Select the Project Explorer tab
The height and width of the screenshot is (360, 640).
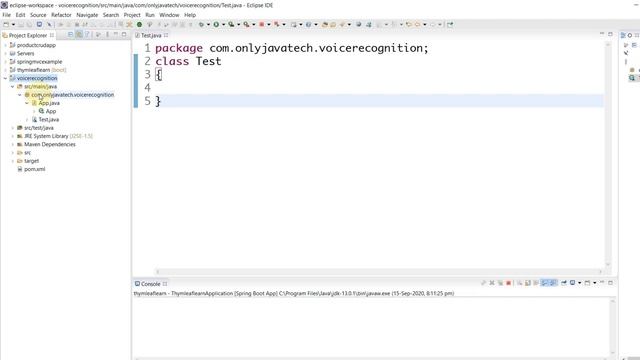point(28,36)
